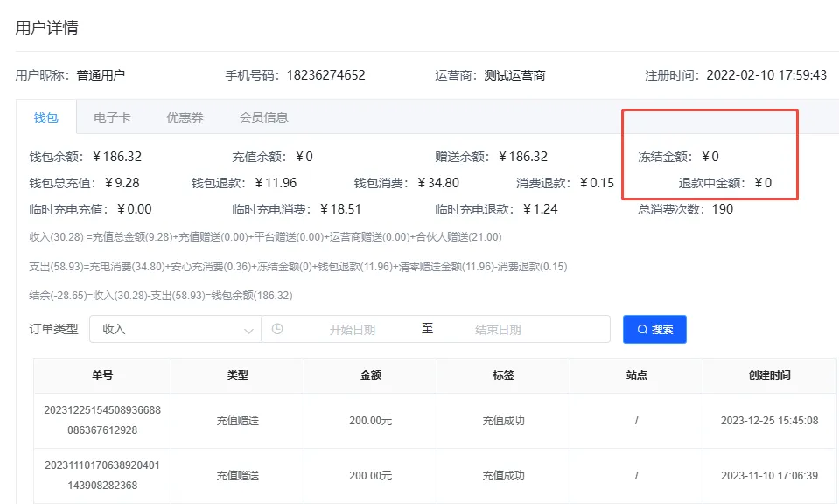
Task: View the 会员信息 tab
Action: pyautogui.click(x=265, y=116)
